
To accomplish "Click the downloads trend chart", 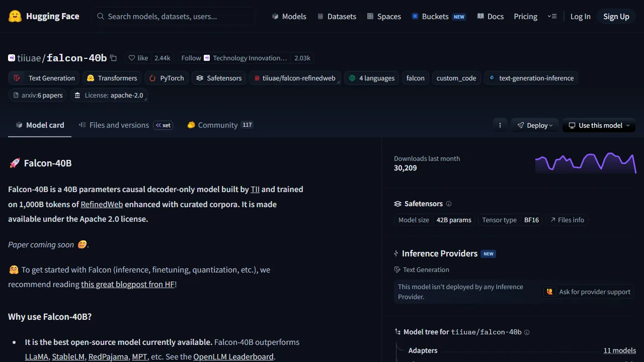I will pyautogui.click(x=586, y=163).
